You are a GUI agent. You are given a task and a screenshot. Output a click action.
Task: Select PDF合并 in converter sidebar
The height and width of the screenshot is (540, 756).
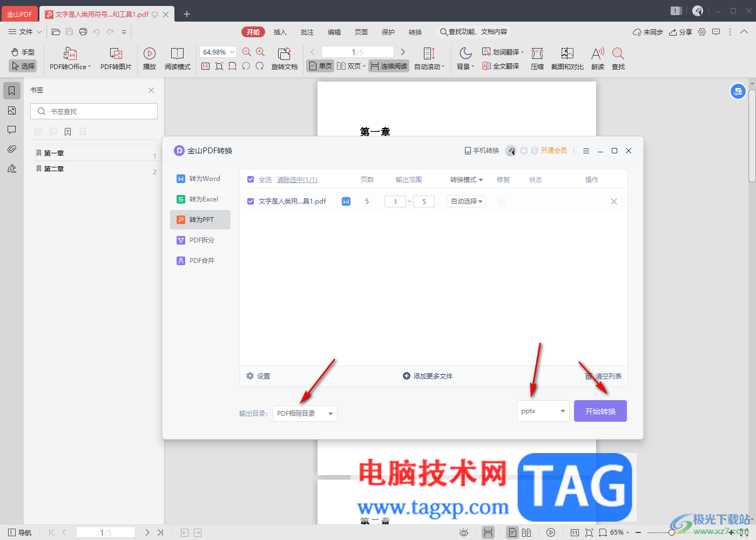200,261
